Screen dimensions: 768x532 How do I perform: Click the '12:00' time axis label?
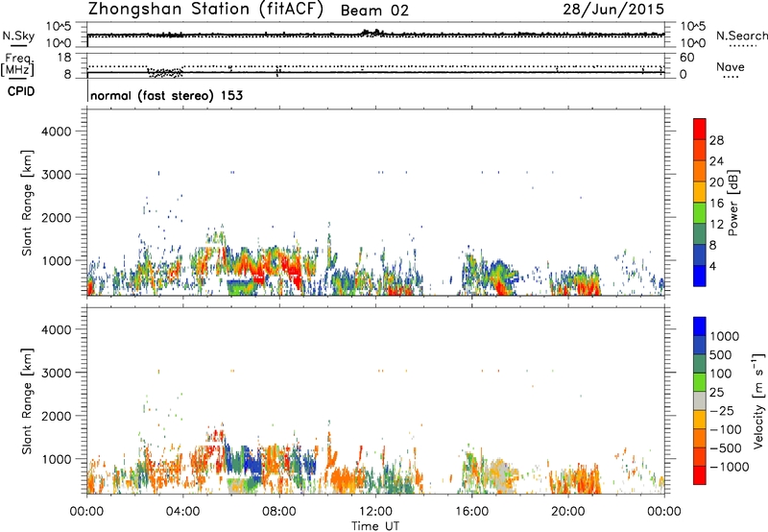(x=375, y=512)
